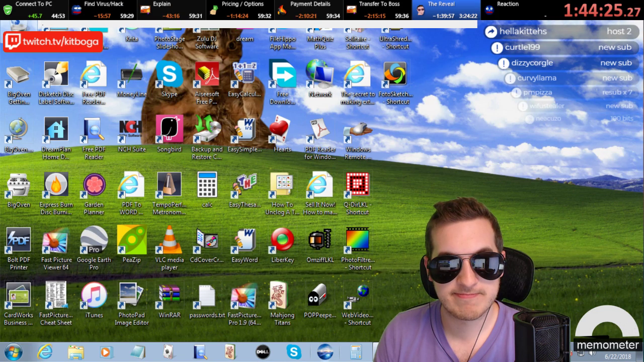Screen dimensions: 644x362
Task: Open the notepad-style taskbar icon
Action: pos(138,352)
